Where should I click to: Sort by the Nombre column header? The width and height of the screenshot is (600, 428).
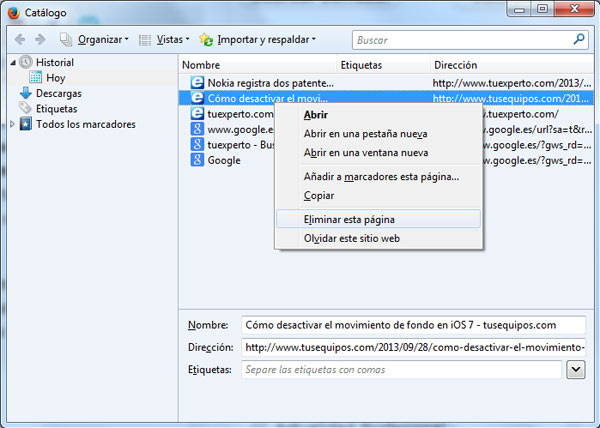[258, 65]
